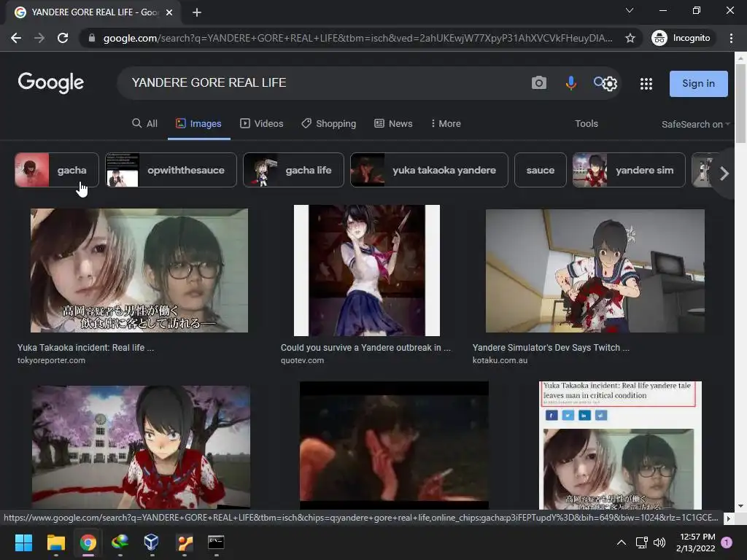Click the browser forward arrow
The height and width of the screenshot is (560, 747).
[x=39, y=38]
